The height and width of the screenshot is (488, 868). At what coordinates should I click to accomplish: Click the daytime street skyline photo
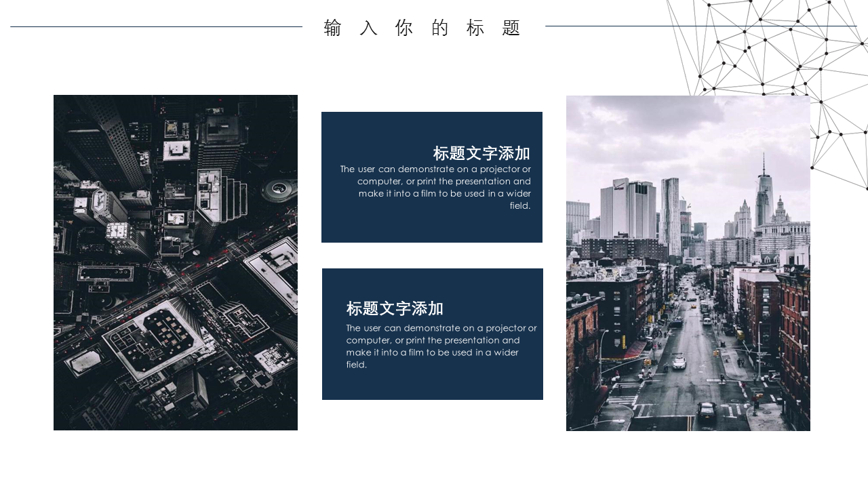[x=688, y=263]
